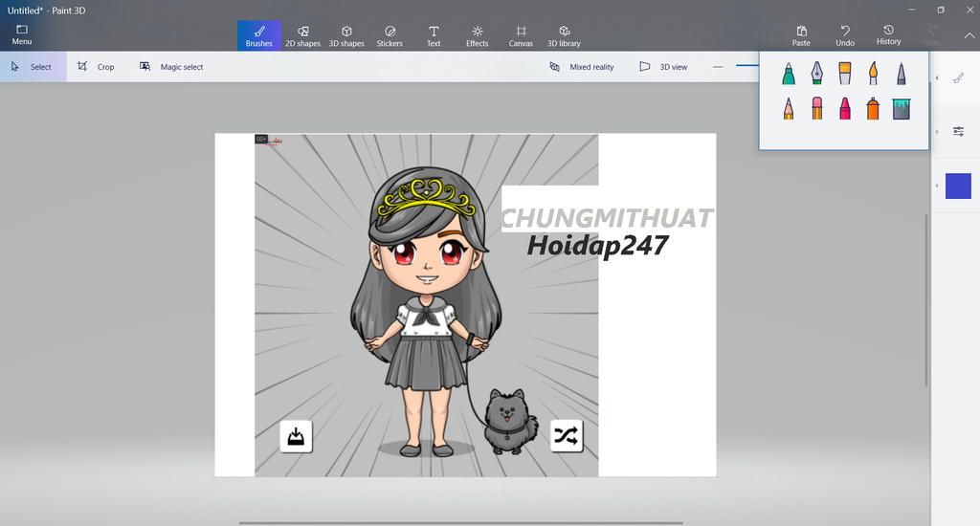Click the CHUNGMITHUAT text on the canvas
980x526 pixels.
click(607, 218)
